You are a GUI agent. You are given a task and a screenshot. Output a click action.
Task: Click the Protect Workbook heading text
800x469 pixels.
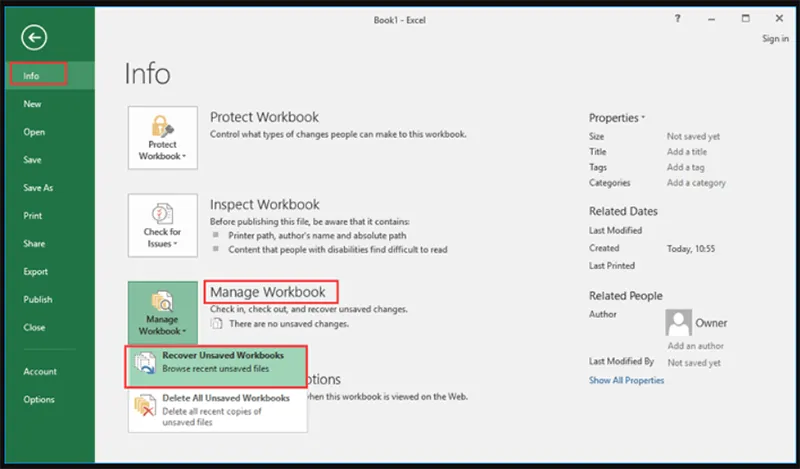[x=264, y=117]
